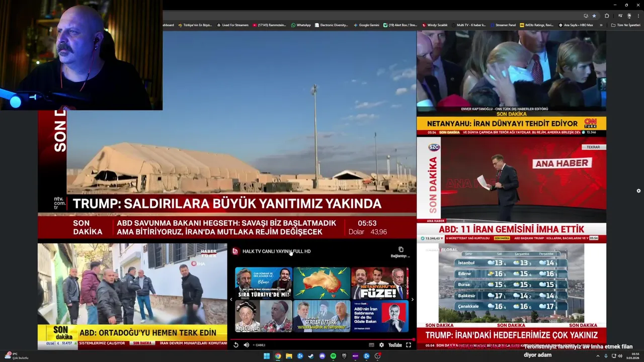Open the Chrome extensions puzzle icon
This screenshot has height=362, width=644.
tap(607, 16)
